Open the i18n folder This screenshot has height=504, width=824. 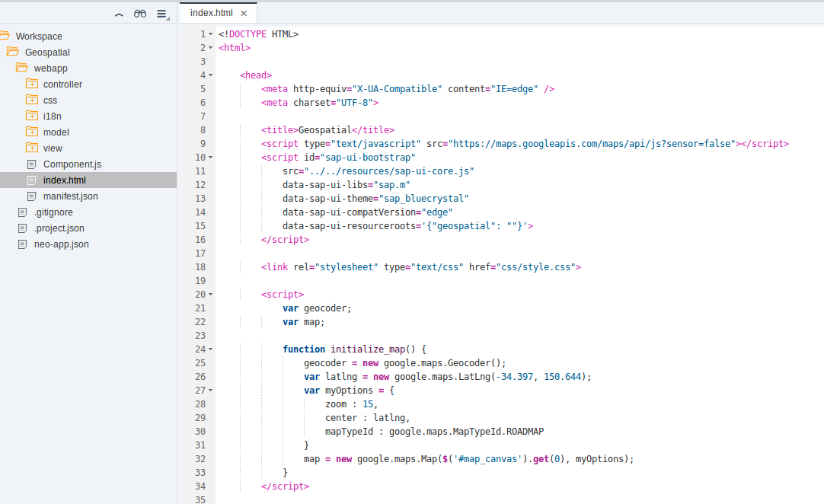[52, 116]
